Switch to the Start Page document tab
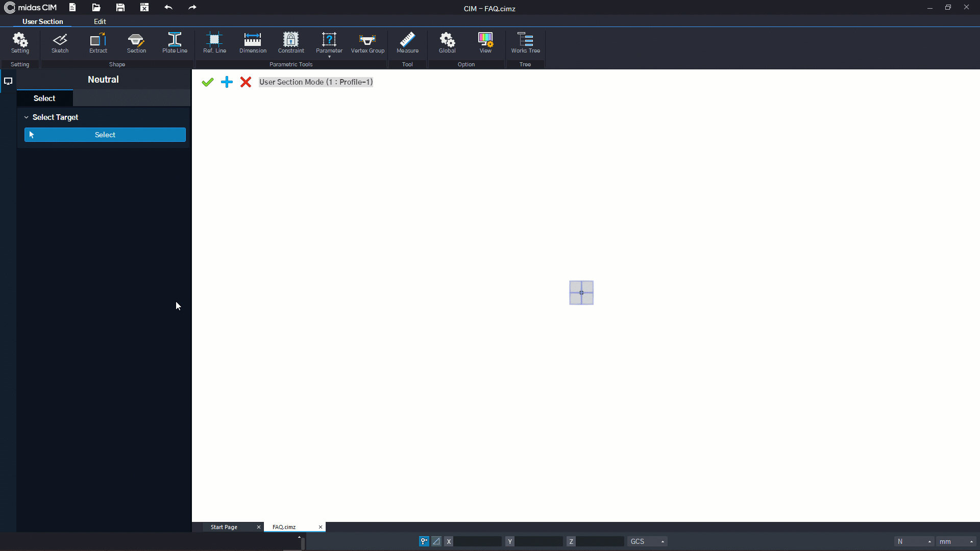This screenshot has width=980, height=551. [224, 527]
